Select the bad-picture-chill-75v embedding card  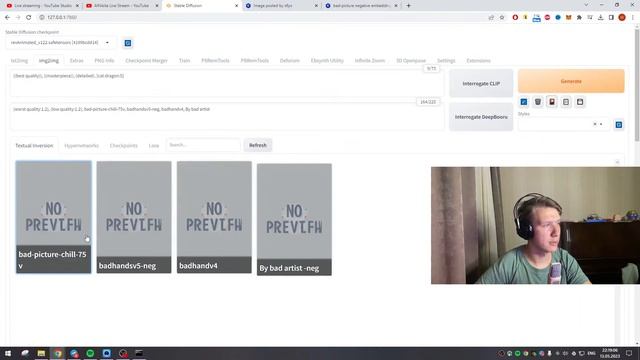pyautogui.click(x=53, y=217)
